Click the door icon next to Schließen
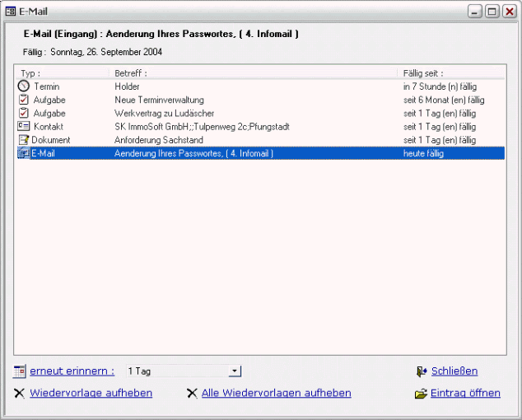Viewport: 522px width, 420px height. tap(422, 372)
